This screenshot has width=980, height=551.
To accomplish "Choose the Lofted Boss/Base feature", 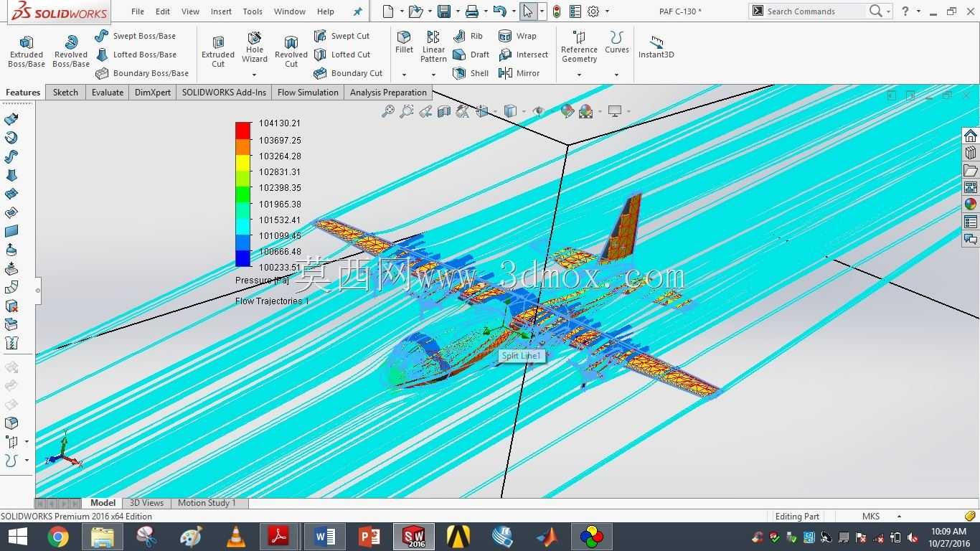I will click(x=135, y=55).
